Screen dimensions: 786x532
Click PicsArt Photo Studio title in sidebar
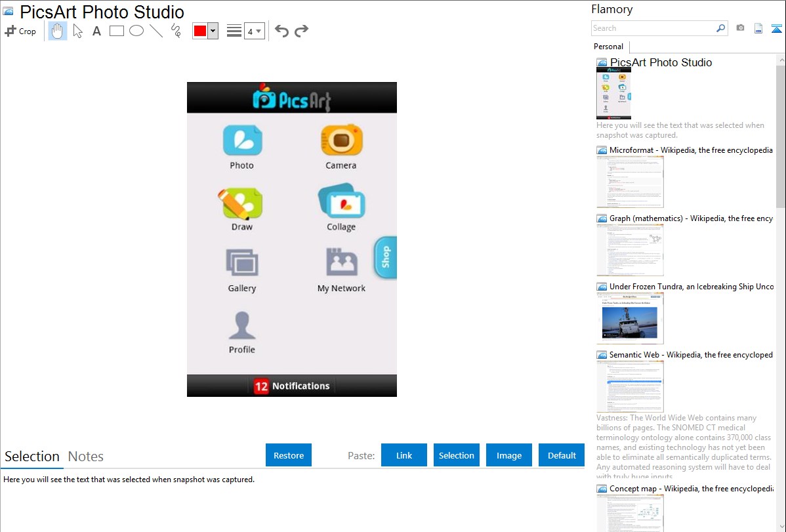(661, 62)
